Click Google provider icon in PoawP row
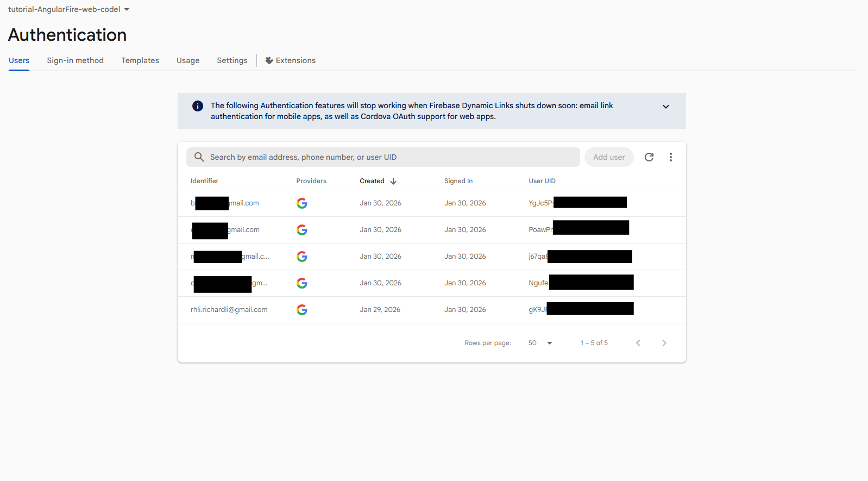The height and width of the screenshot is (481, 868). pyautogui.click(x=302, y=230)
